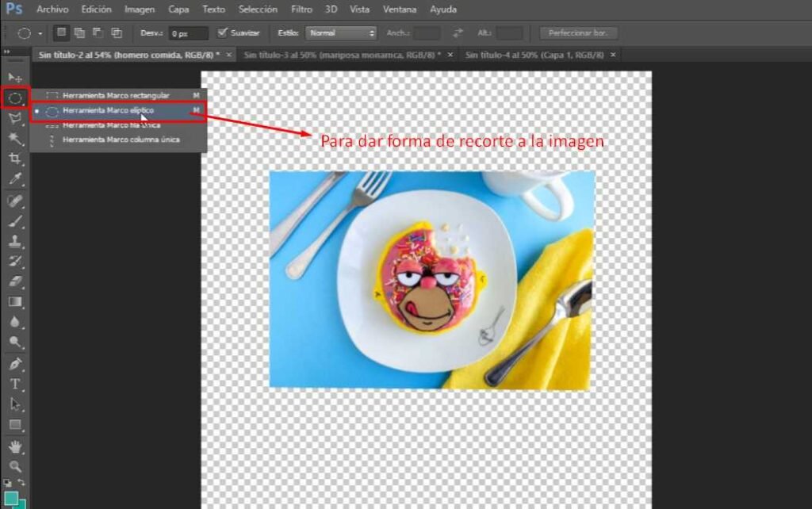Click the Anch. width field
812x509 pixels.
click(x=427, y=33)
